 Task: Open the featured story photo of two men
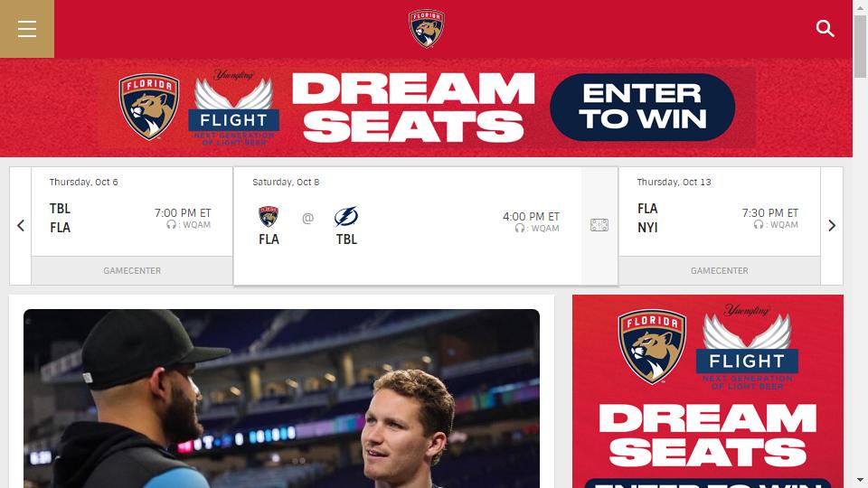point(281,399)
